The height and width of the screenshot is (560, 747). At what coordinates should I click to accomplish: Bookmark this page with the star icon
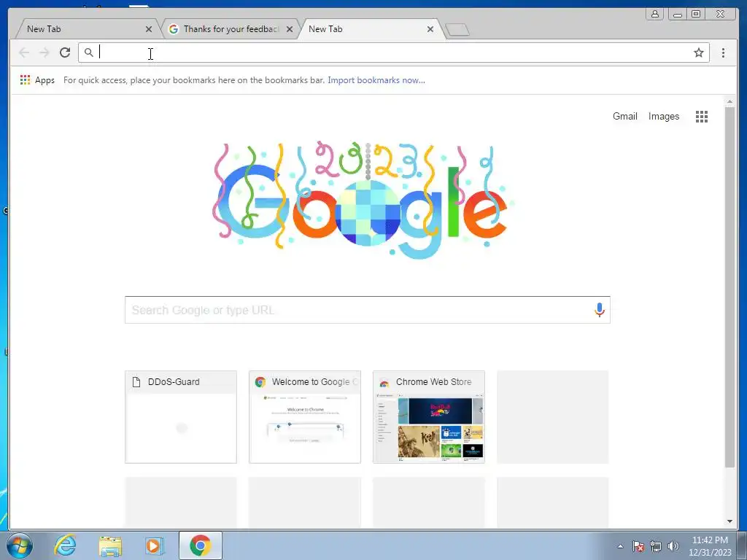tap(698, 52)
